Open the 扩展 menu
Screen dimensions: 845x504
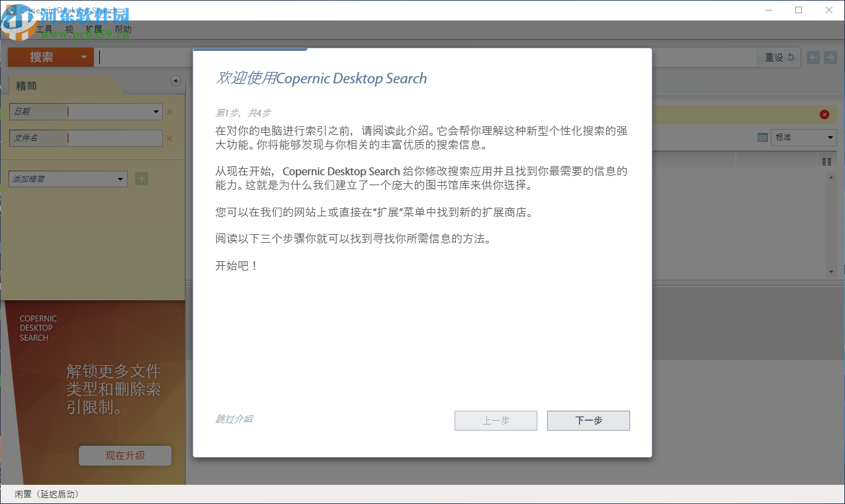[93, 28]
